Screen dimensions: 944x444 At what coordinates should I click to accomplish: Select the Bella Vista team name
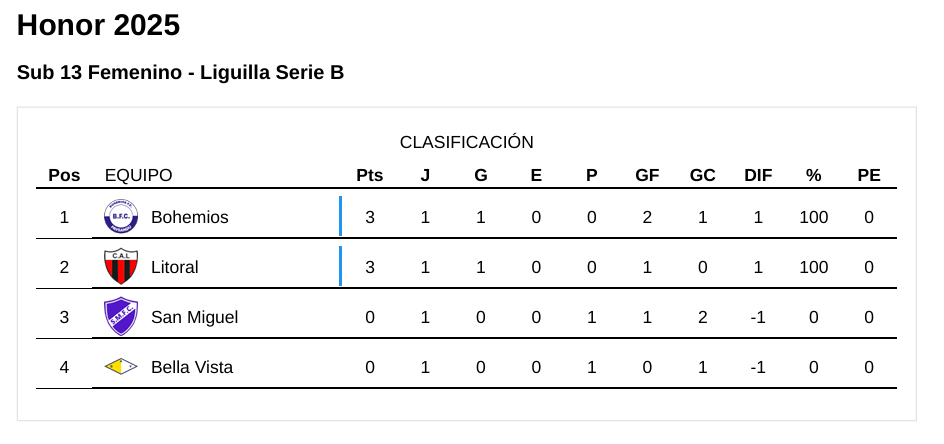tap(192, 367)
